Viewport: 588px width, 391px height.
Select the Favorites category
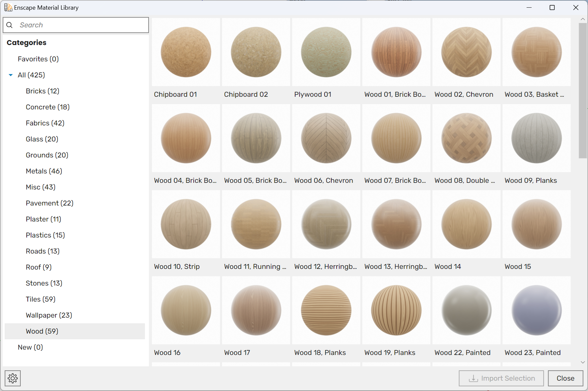click(x=38, y=59)
